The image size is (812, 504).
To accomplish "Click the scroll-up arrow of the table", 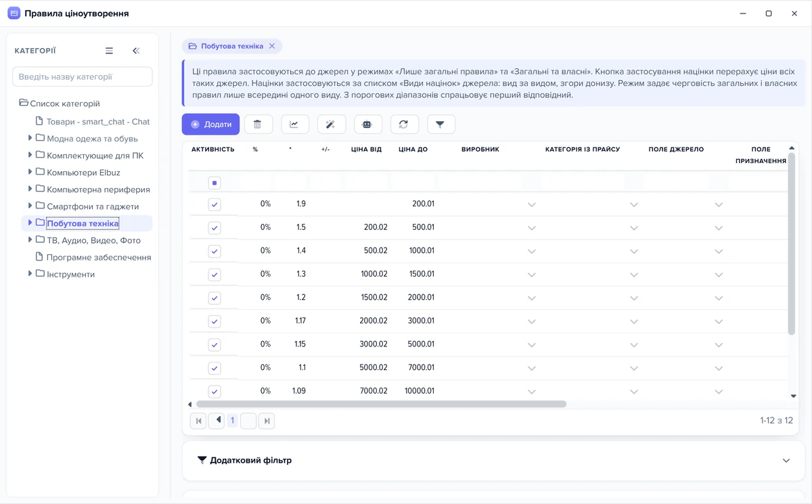I will 792,148.
